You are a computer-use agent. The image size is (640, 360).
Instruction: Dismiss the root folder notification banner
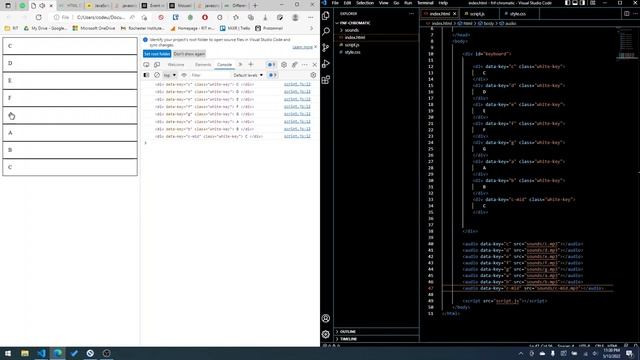316,47
